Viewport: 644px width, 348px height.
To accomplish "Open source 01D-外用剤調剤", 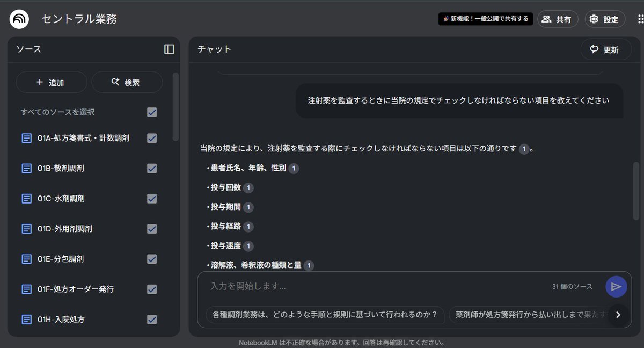I will coord(65,229).
